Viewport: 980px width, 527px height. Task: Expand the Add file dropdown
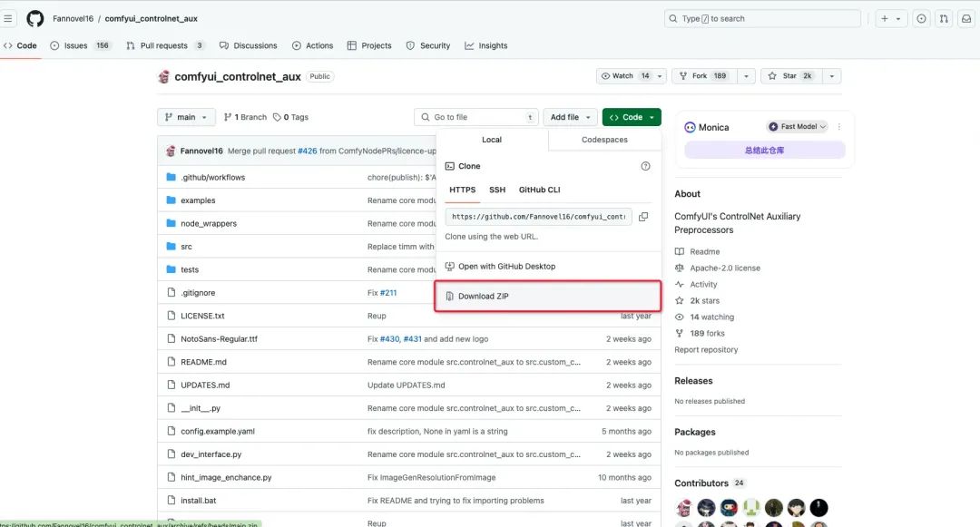pos(570,117)
